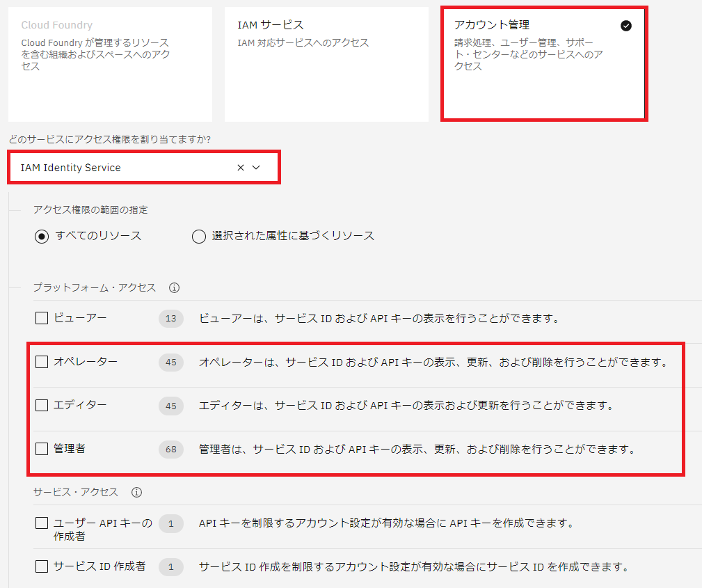Select the IAM サービス card
The height and width of the screenshot is (588, 702).
[x=326, y=64]
